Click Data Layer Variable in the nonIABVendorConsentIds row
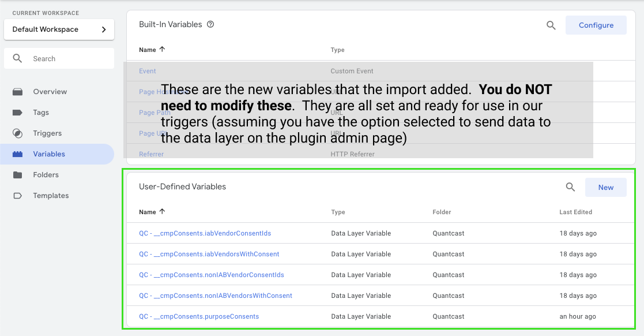The width and height of the screenshot is (644, 336). [x=361, y=275]
